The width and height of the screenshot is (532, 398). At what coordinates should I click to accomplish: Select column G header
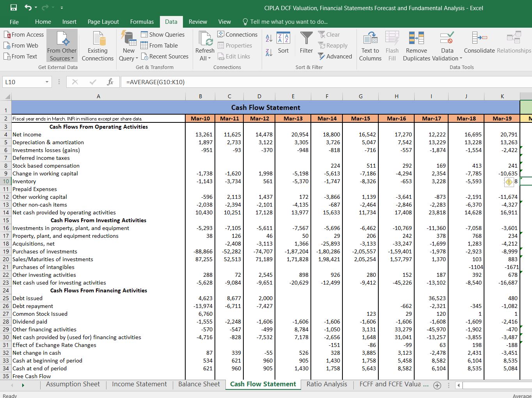click(x=360, y=96)
